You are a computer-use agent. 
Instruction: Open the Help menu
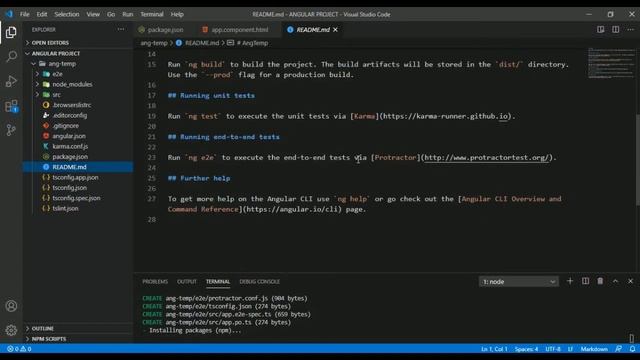tap(177, 14)
